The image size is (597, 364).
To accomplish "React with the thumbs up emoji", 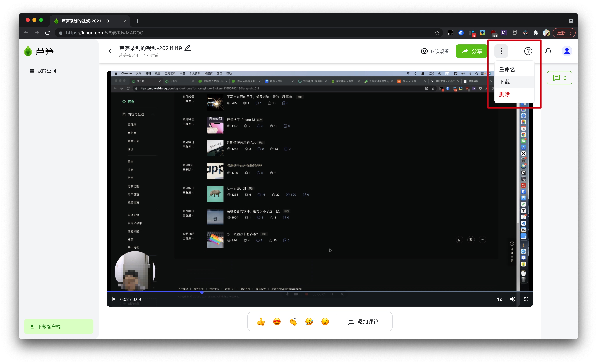I will (261, 322).
